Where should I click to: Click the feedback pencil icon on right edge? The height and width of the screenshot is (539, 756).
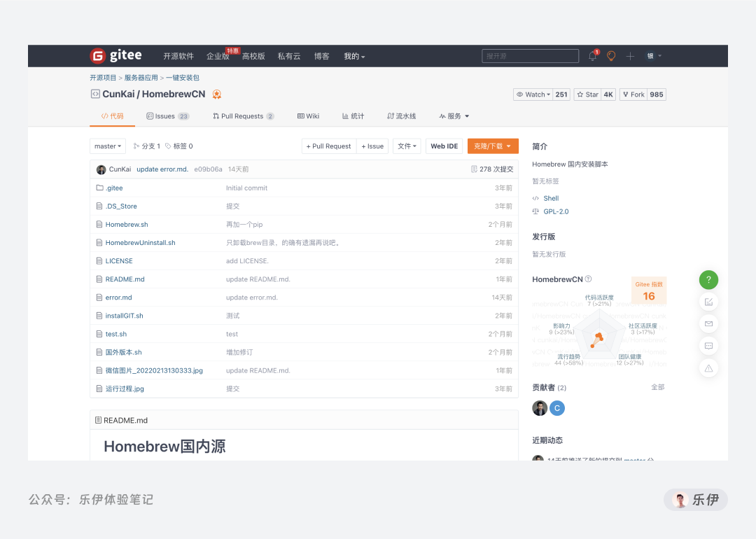pyautogui.click(x=708, y=301)
